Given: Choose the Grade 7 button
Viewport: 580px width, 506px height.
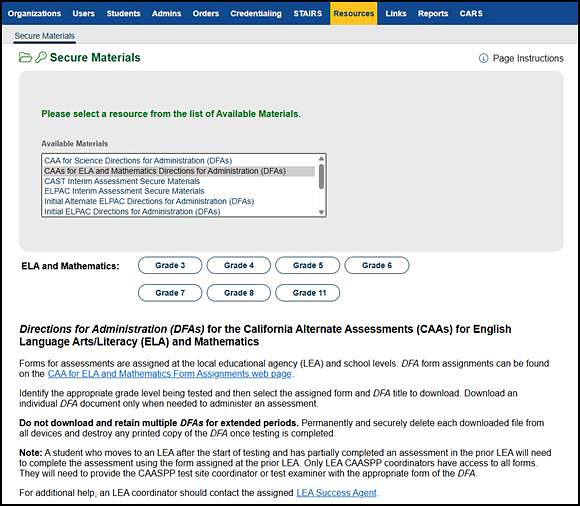Looking at the screenshot, I should (x=170, y=293).
